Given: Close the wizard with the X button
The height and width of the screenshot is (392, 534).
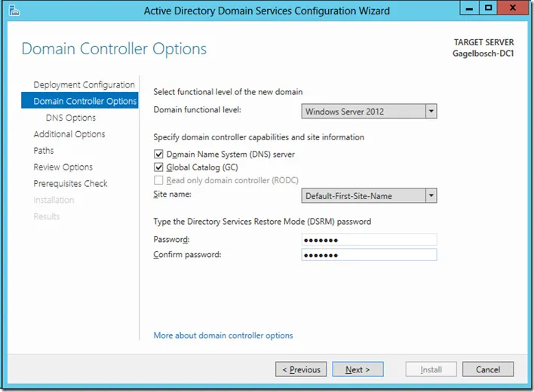Looking at the screenshot, I should coord(513,9).
